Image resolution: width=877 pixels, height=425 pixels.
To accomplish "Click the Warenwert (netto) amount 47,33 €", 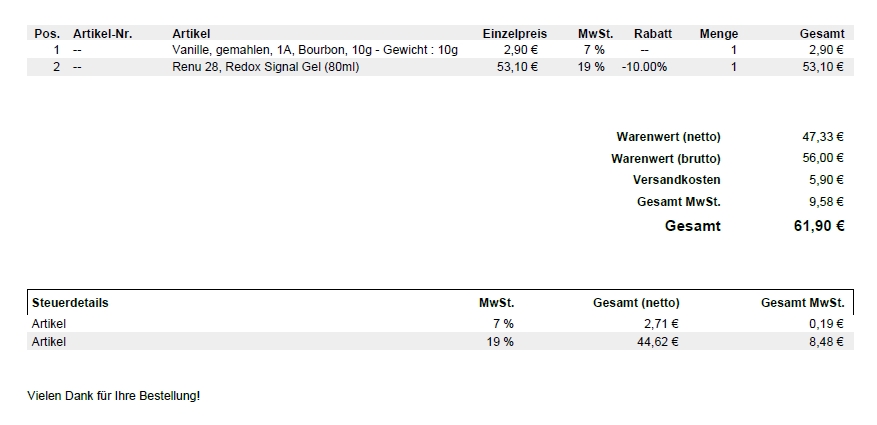I will 823,136.
